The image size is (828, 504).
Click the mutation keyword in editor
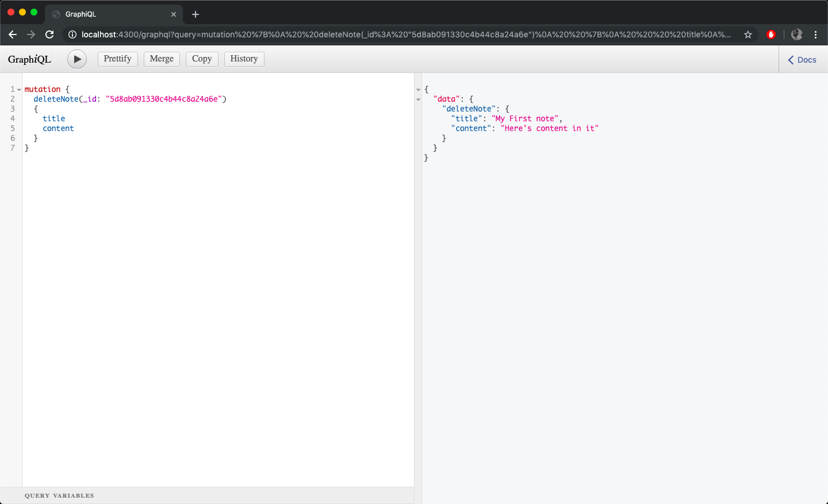tap(43, 89)
